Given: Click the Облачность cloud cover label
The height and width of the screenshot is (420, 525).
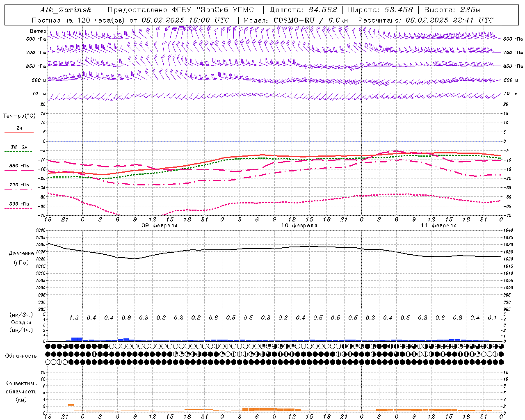Looking at the screenshot, I should tap(21, 356).
